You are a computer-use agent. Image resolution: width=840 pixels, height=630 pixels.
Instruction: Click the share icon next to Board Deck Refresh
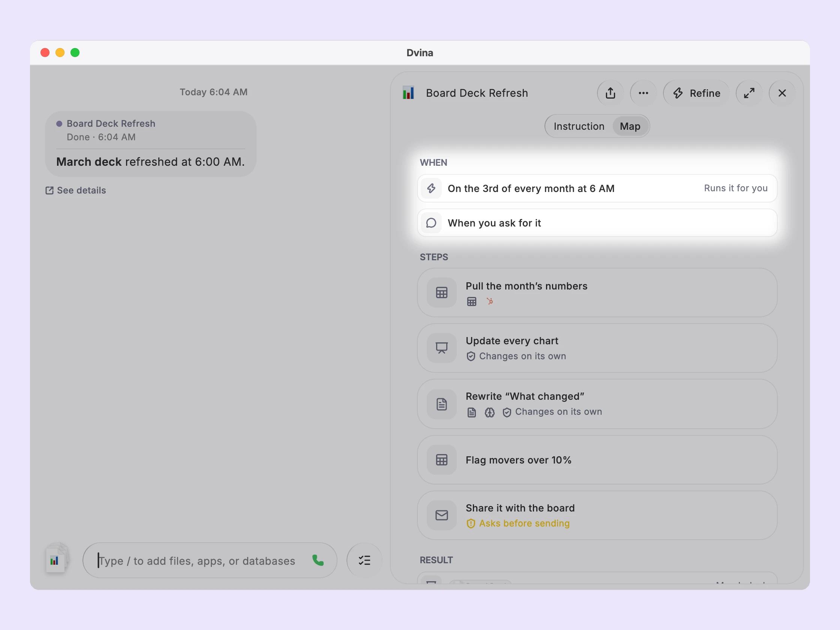(x=610, y=93)
